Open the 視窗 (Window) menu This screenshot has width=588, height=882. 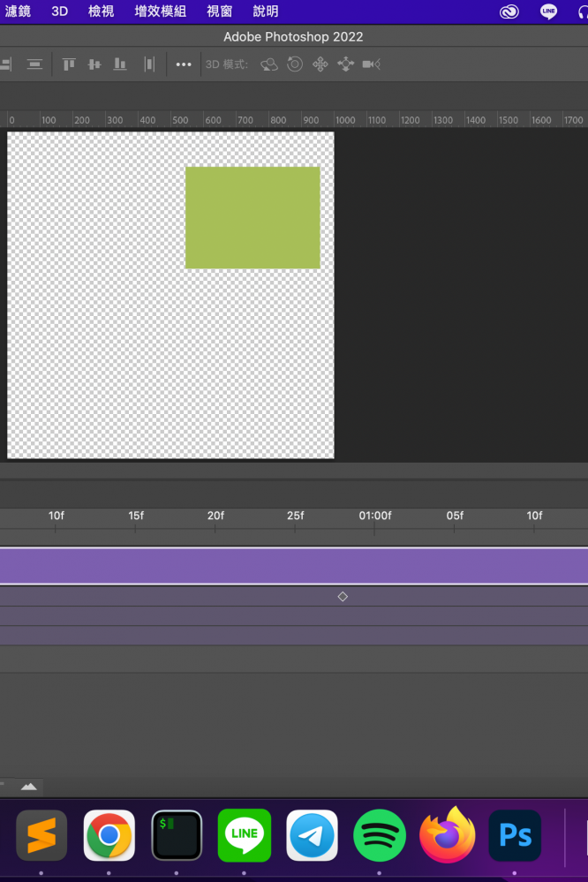tap(219, 11)
